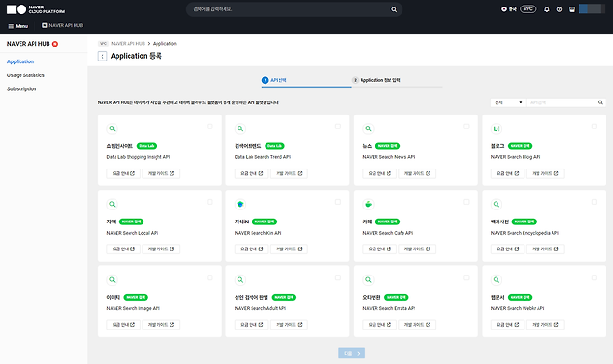Check the Data Lab Search Trend API card
613x364 pixels.
pyautogui.click(x=338, y=127)
